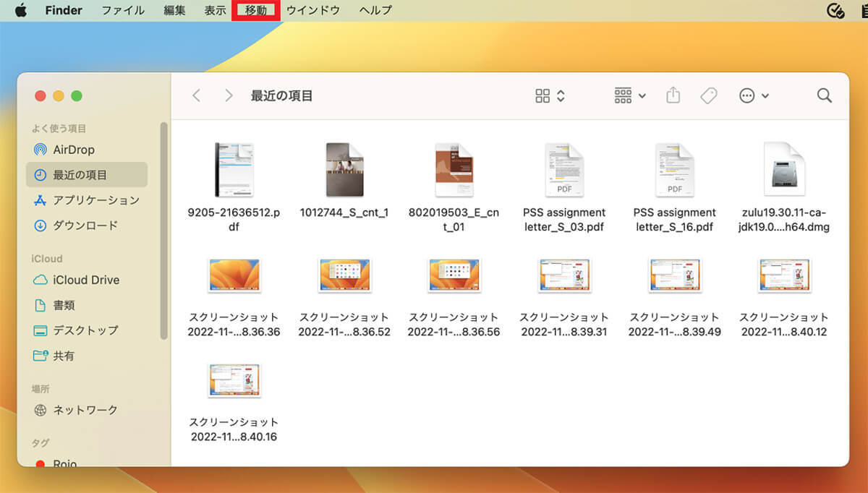Click the Search magnifier icon
This screenshot has height=493, width=868.
[824, 95]
